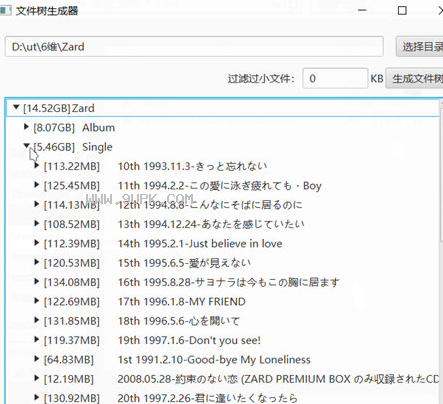The width and height of the screenshot is (443, 404).
Task: Expand the 20th 1997.2.26 folder arrow
Action: 37,397
